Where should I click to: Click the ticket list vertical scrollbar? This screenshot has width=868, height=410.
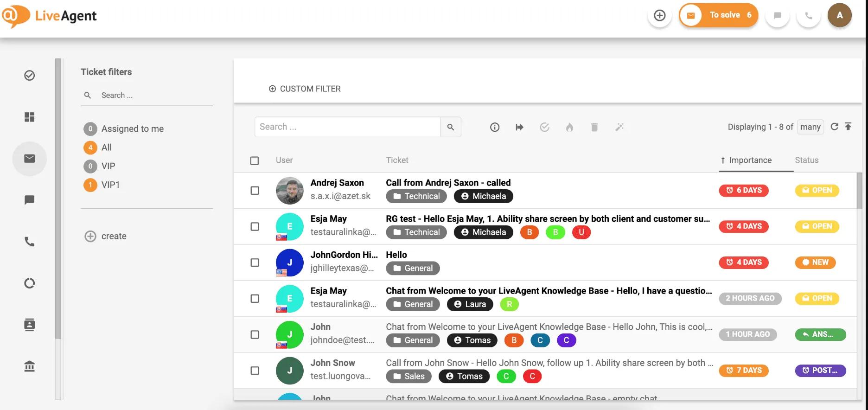(859, 191)
